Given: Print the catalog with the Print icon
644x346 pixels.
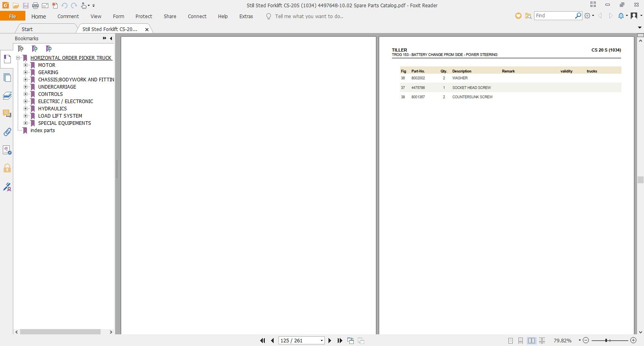Looking at the screenshot, I should coord(35,6).
